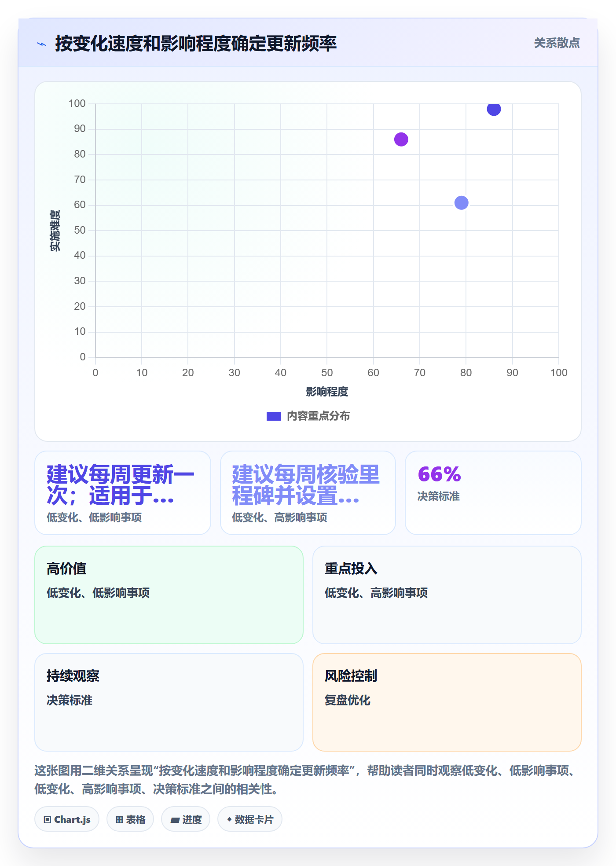
Task: Open the 建议每周更新一次 stat card
Action: (123, 493)
